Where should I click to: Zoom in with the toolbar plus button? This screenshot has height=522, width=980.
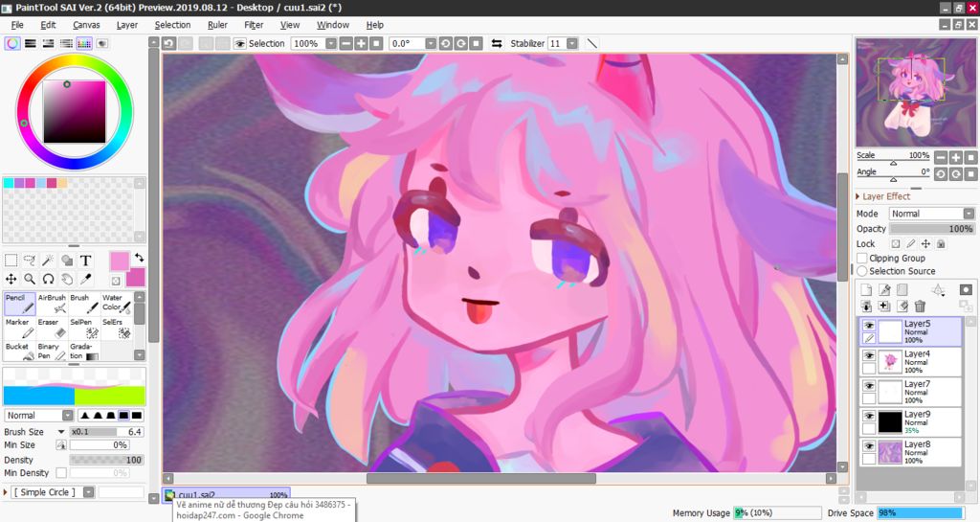(361, 44)
